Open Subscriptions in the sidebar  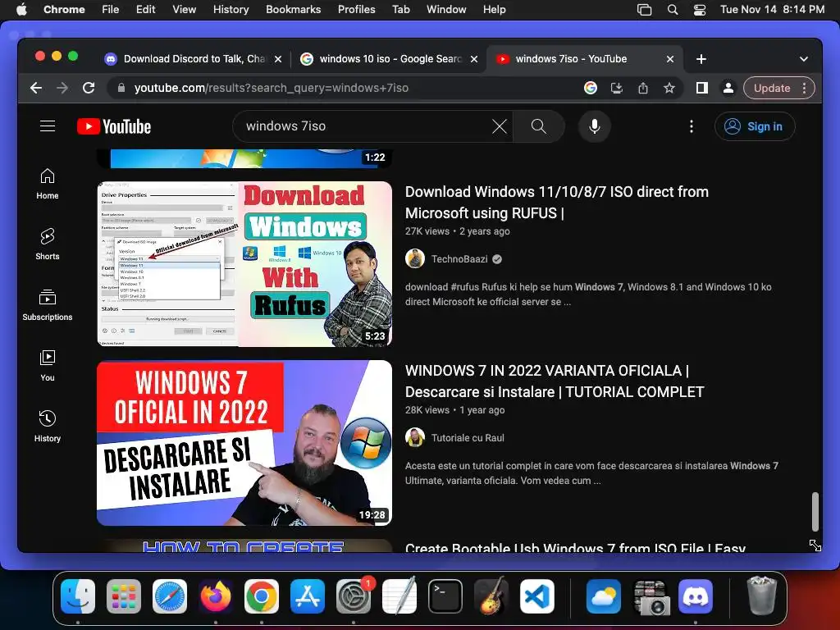pyautogui.click(x=47, y=305)
